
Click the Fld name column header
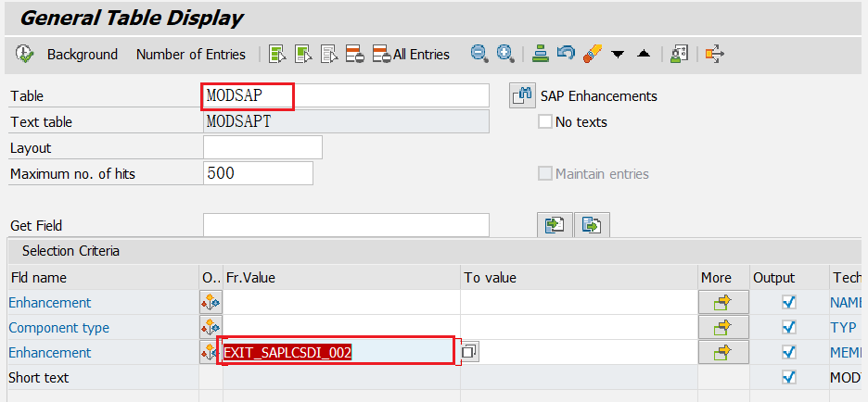tap(37, 277)
